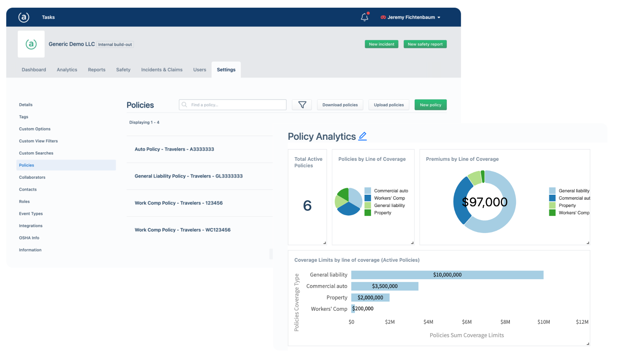644x362 pixels.
Task: Edit Policy Analytics with the pencil icon
Action: coord(363,136)
